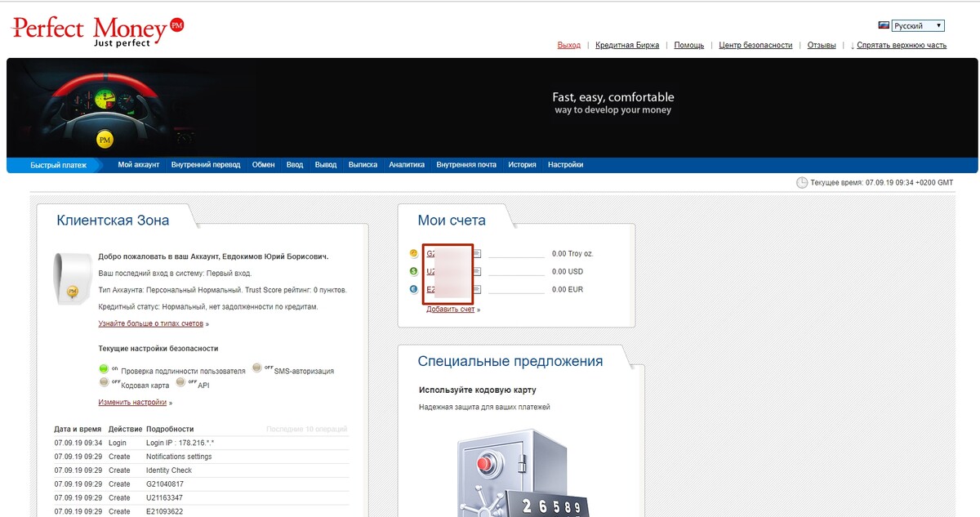Viewport: 980px width, 517px height.
Task: Click the Последние 10 операций label
Action: coord(306,429)
